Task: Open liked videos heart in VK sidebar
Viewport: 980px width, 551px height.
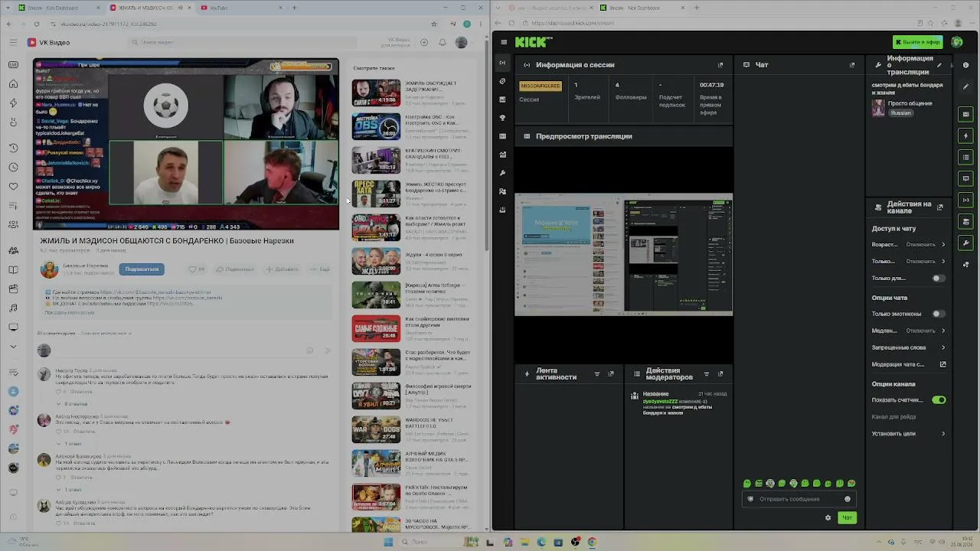Action: (x=13, y=186)
